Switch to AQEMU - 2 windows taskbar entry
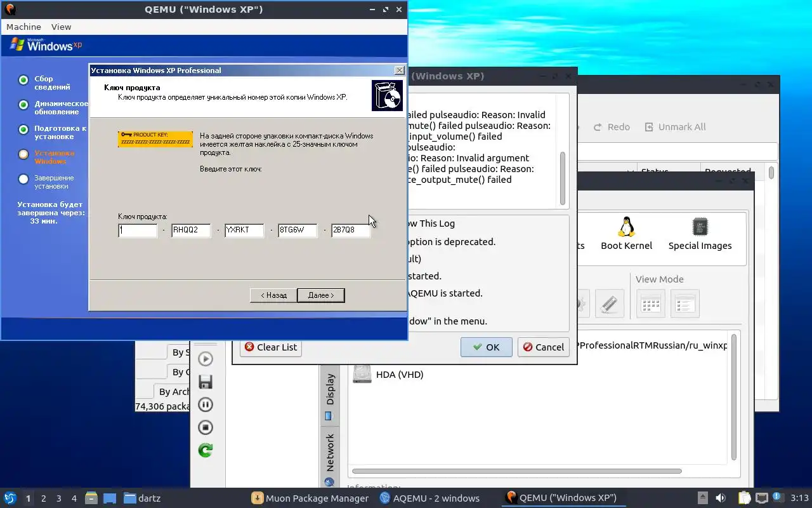812x508 pixels. pyautogui.click(x=429, y=498)
